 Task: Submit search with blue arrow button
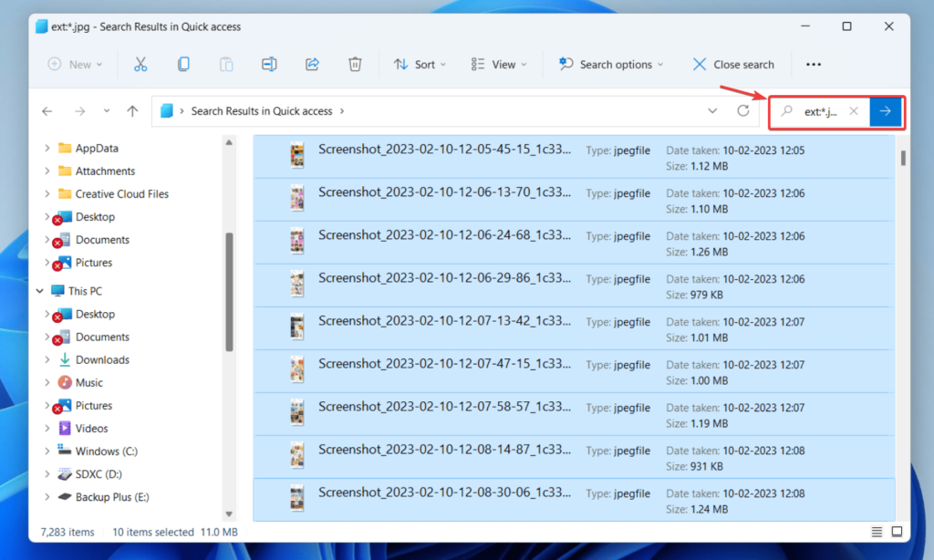(886, 111)
